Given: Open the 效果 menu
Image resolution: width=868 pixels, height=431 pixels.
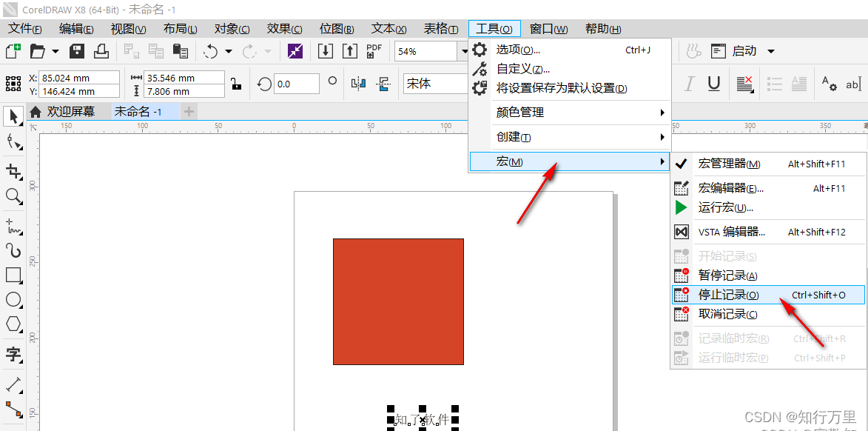Looking at the screenshot, I should pos(285,29).
